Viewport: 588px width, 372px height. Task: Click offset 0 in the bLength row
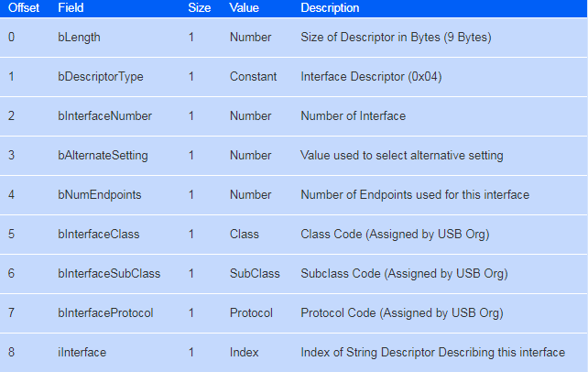coord(12,38)
